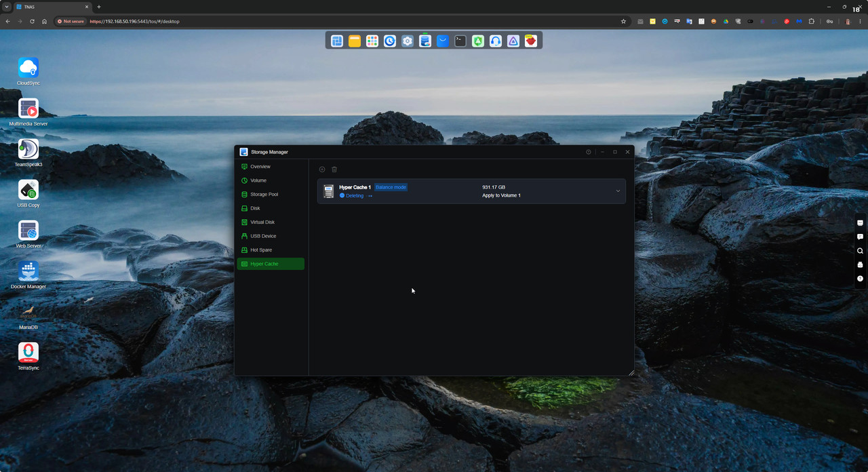Open the desktop layout icon in dock
Viewport: 868px width, 472px height.
click(337, 41)
